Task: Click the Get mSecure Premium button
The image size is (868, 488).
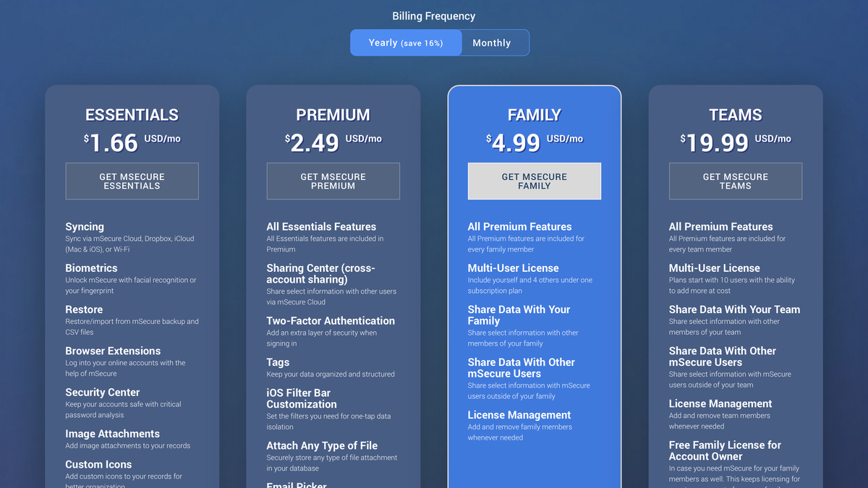Action: (x=333, y=181)
